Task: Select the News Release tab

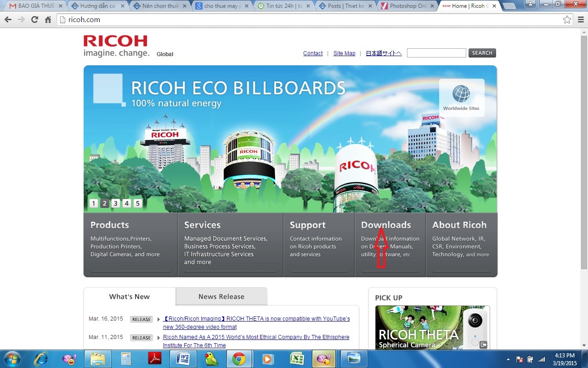Action: click(x=221, y=297)
